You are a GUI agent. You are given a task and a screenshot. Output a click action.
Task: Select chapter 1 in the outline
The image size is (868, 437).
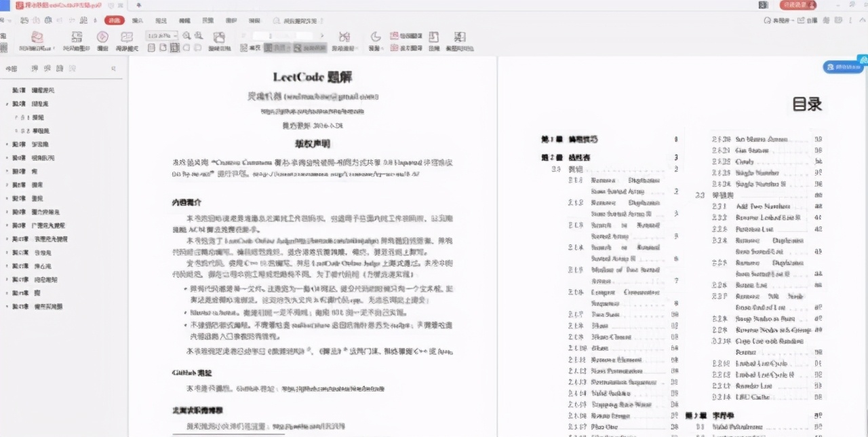pos(34,90)
